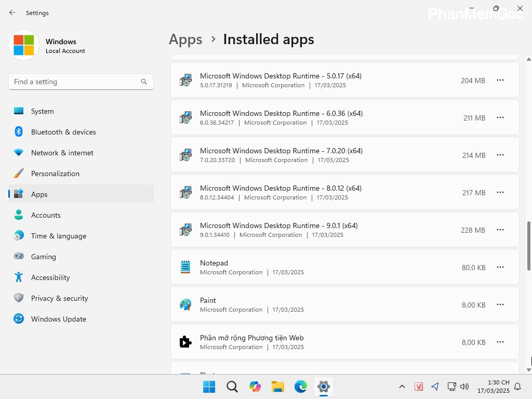532x399 pixels.
Task: Open Bluetooth & devices settings
Action: click(x=63, y=132)
